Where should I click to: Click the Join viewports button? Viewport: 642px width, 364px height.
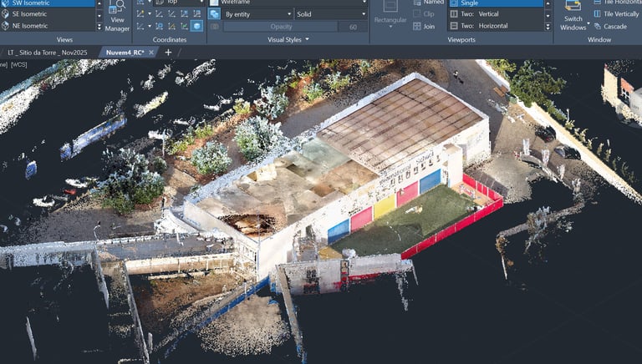pyautogui.click(x=424, y=26)
